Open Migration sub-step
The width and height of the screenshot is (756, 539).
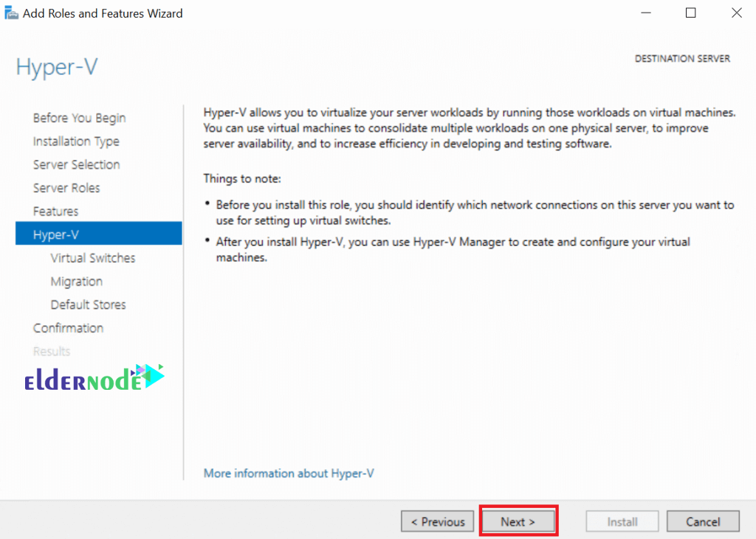[x=76, y=281]
